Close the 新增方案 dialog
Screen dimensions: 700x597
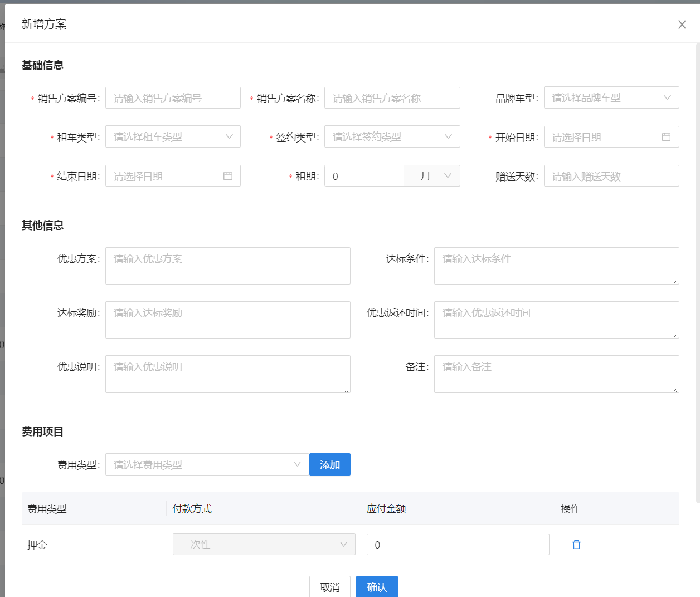pos(682,25)
